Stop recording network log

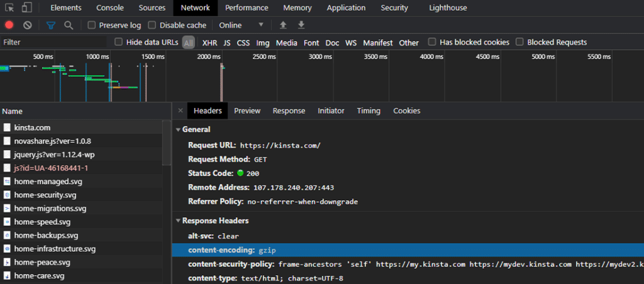(x=9, y=25)
